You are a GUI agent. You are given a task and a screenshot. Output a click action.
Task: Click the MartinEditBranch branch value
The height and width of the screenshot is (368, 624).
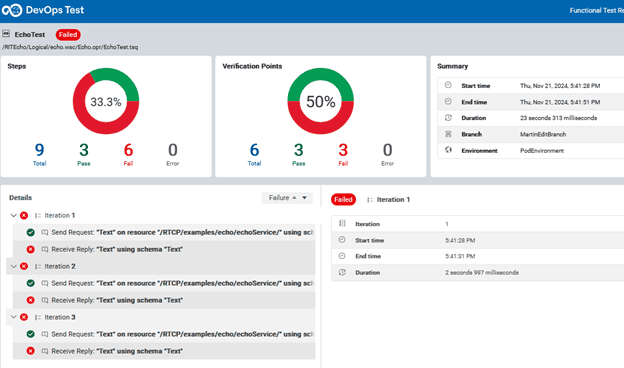click(x=543, y=134)
